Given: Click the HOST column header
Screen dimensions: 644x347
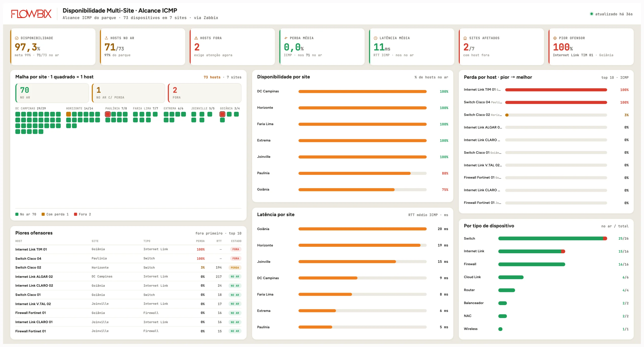Looking at the screenshot, I should pos(19,241).
